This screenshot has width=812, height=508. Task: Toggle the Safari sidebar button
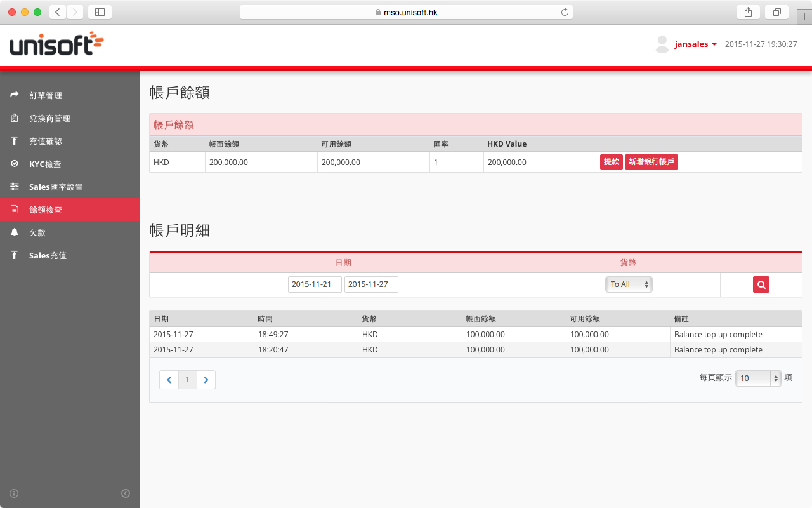tap(100, 12)
